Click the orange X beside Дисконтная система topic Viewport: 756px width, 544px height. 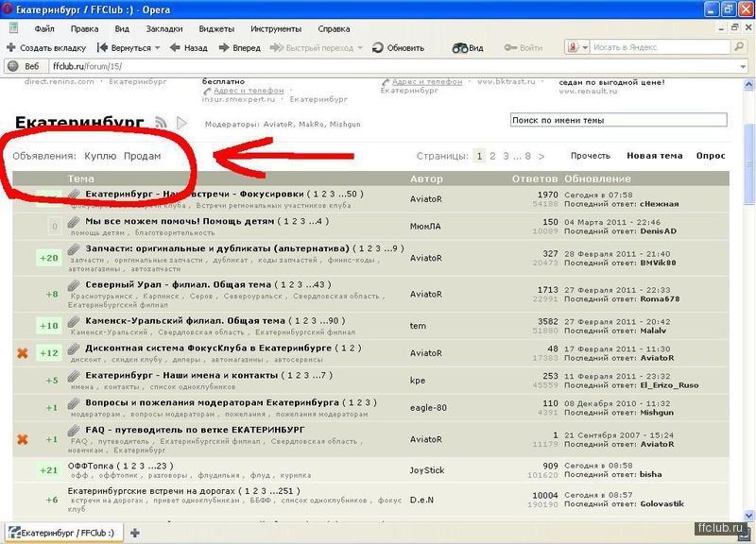click(x=22, y=352)
